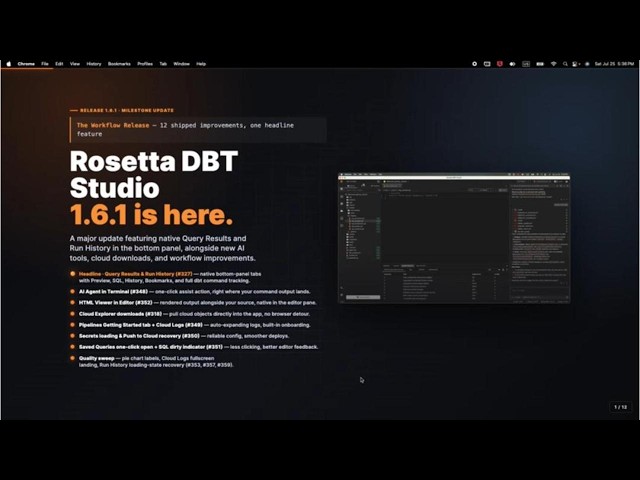Click the app screenshot preview on slide
The width and height of the screenshot is (640, 480).
tap(454, 238)
